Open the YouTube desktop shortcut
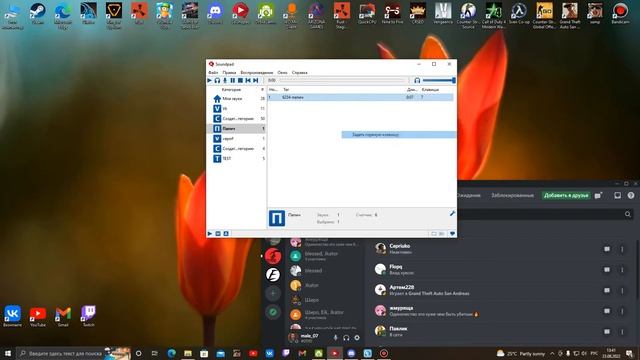The width and height of the screenshot is (640, 360). pyautogui.click(x=38, y=316)
